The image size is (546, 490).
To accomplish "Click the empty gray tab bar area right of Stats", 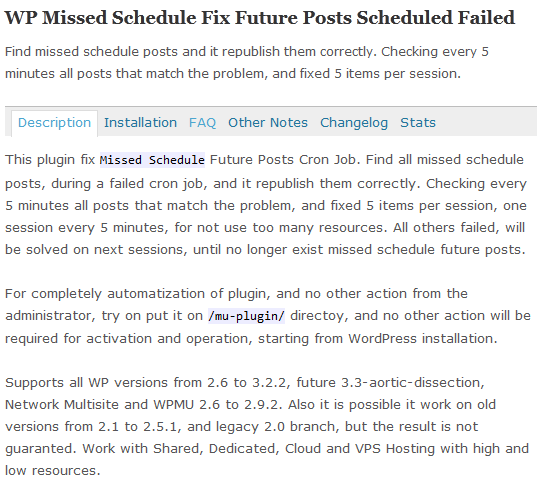I will click(x=488, y=122).
